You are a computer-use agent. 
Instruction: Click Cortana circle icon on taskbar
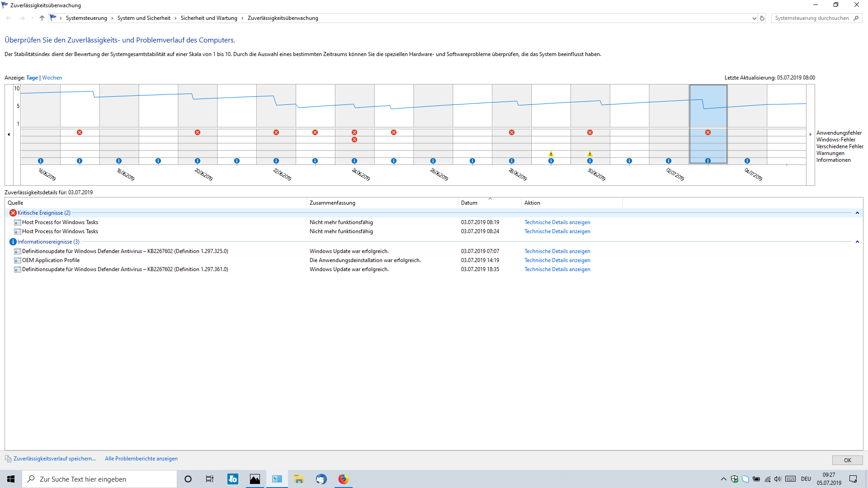click(188, 479)
